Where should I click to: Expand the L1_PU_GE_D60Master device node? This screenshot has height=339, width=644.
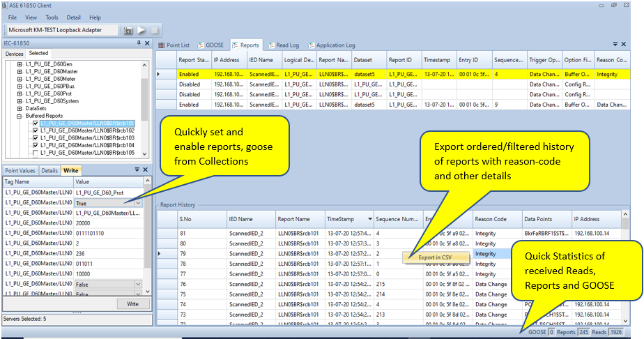pyautogui.click(x=20, y=72)
